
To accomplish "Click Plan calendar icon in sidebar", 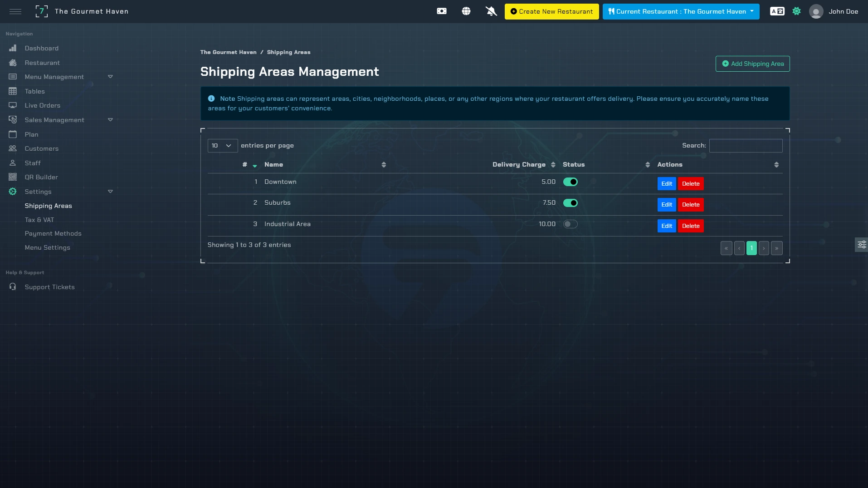I will pyautogui.click(x=13, y=134).
